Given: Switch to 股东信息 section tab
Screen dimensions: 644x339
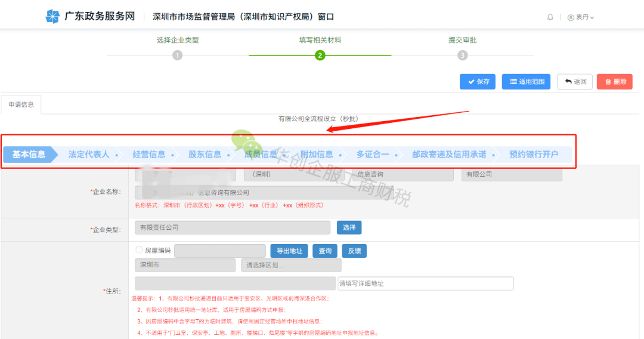Looking at the screenshot, I should click(205, 155).
